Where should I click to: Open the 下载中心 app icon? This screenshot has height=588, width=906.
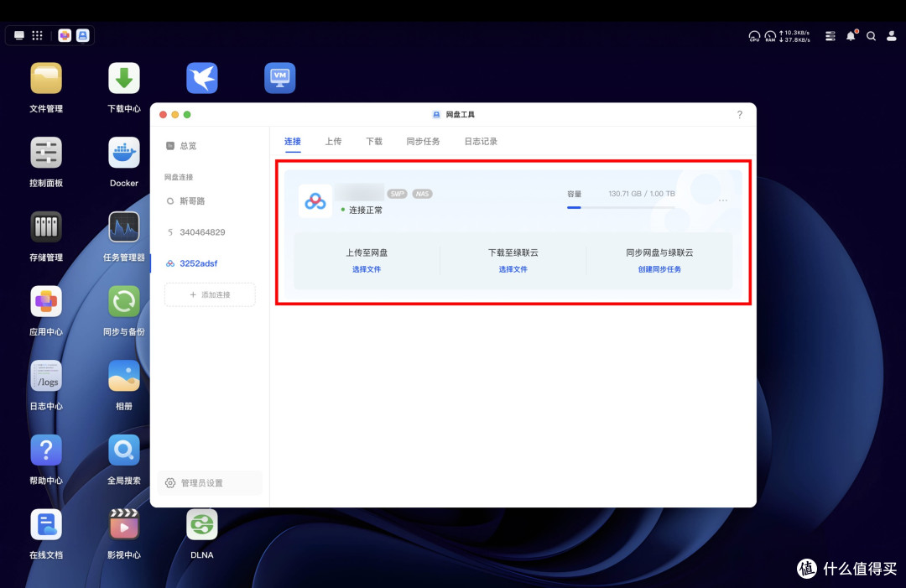123,78
